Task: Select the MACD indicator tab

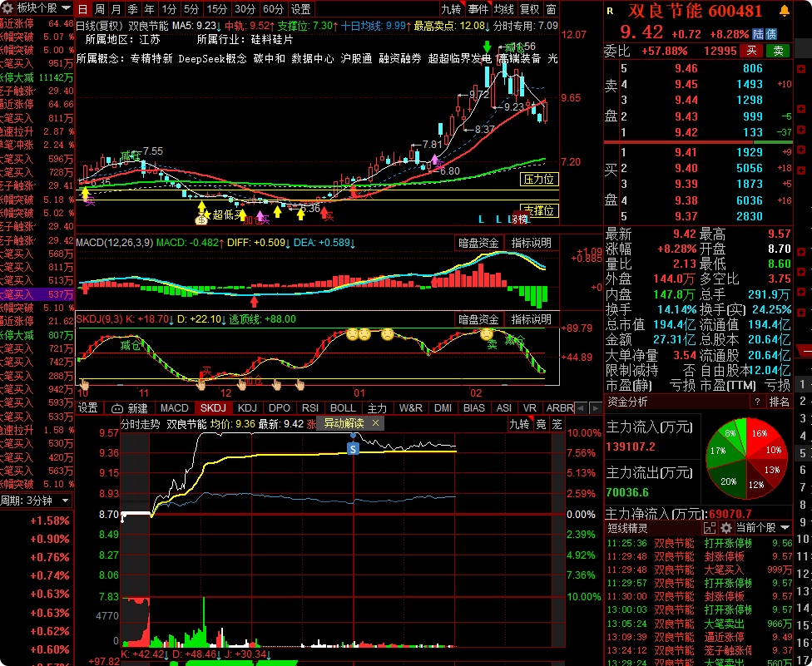Action: pyautogui.click(x=175, y=408)
